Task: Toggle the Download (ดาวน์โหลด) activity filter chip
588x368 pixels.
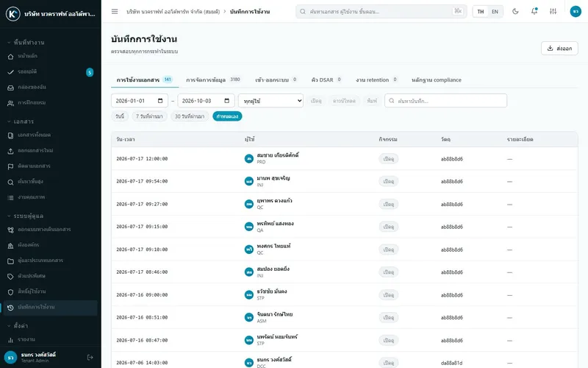Action: (344, 101)
